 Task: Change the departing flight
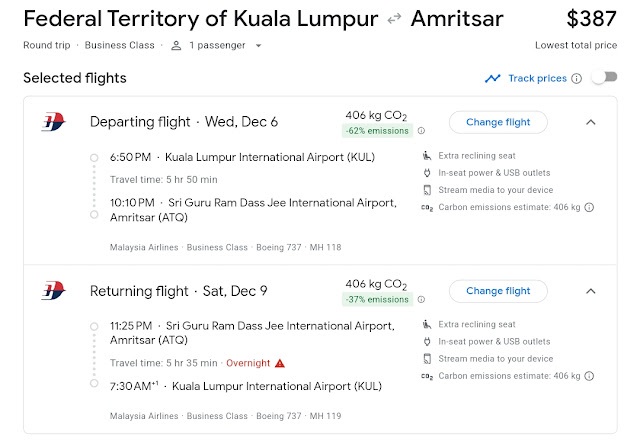[498, 122]
